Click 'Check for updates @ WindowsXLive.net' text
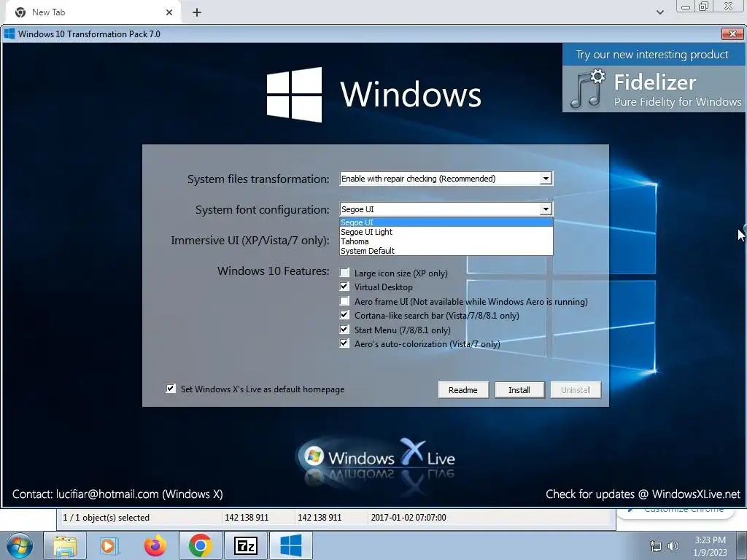Image resolution: width=747 pixels, height=560 pixels. tap(643, 494)
